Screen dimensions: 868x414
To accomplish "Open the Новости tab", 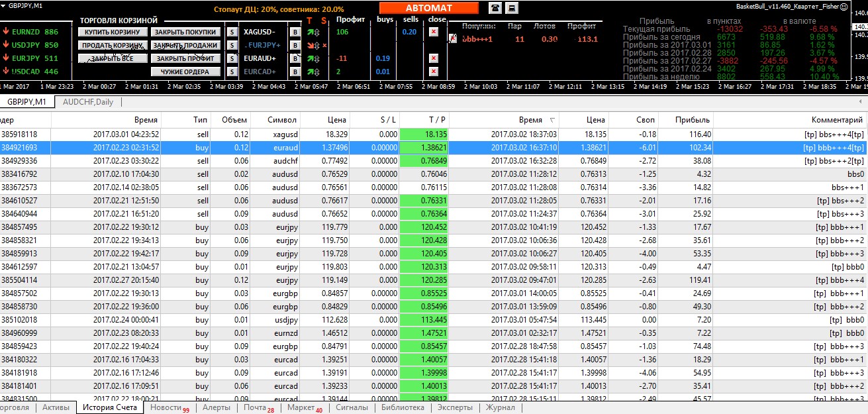I will point(169,407).
